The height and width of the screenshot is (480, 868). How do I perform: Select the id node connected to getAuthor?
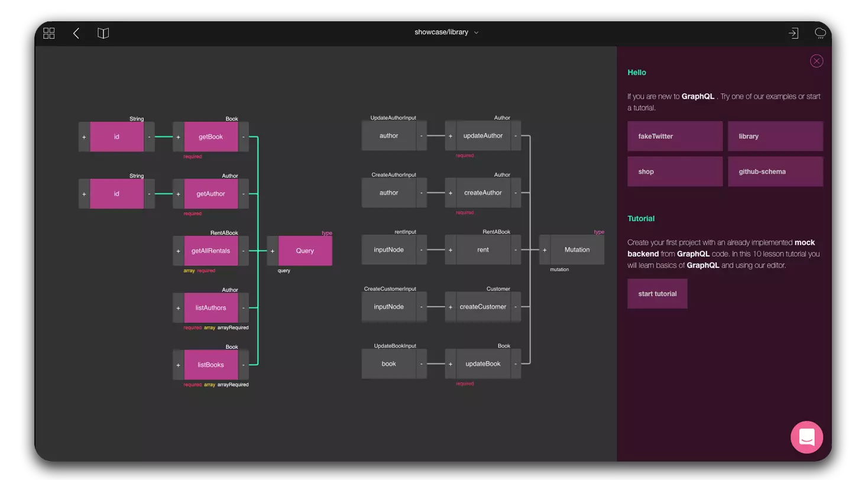116,194
